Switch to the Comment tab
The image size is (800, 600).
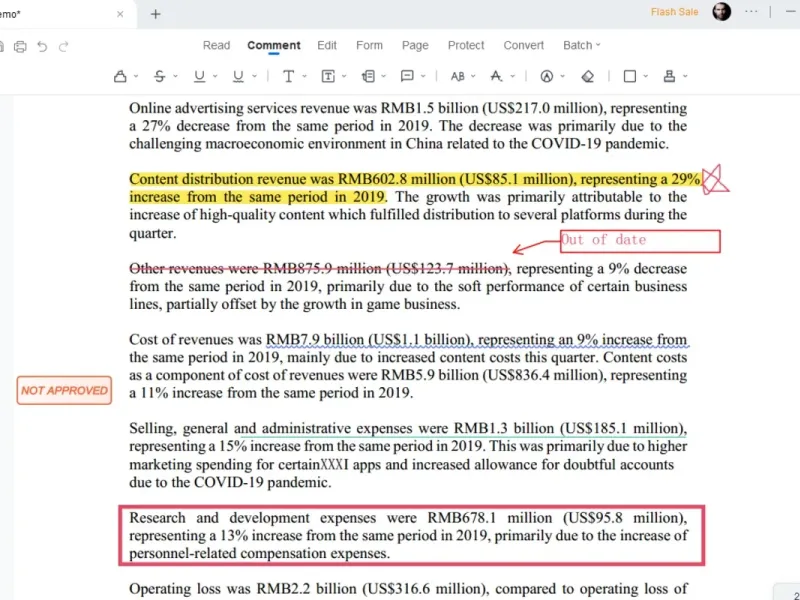click(274, 45)
